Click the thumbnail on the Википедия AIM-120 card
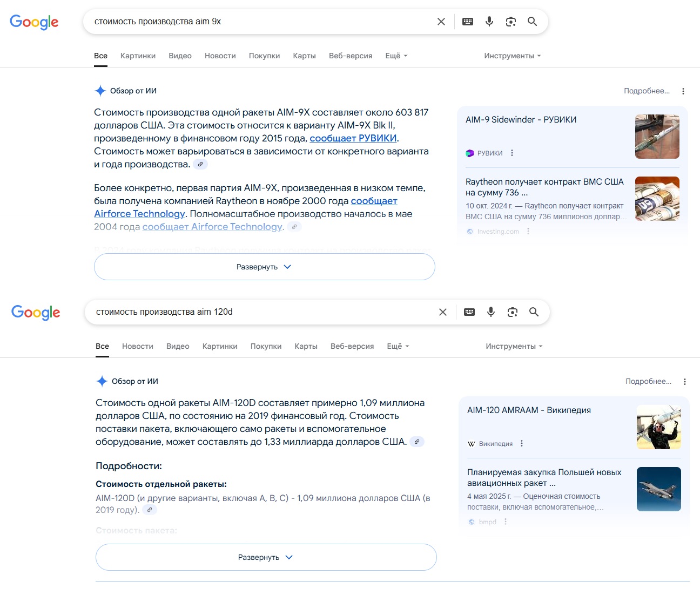700x602 pixels. (659, 427)
